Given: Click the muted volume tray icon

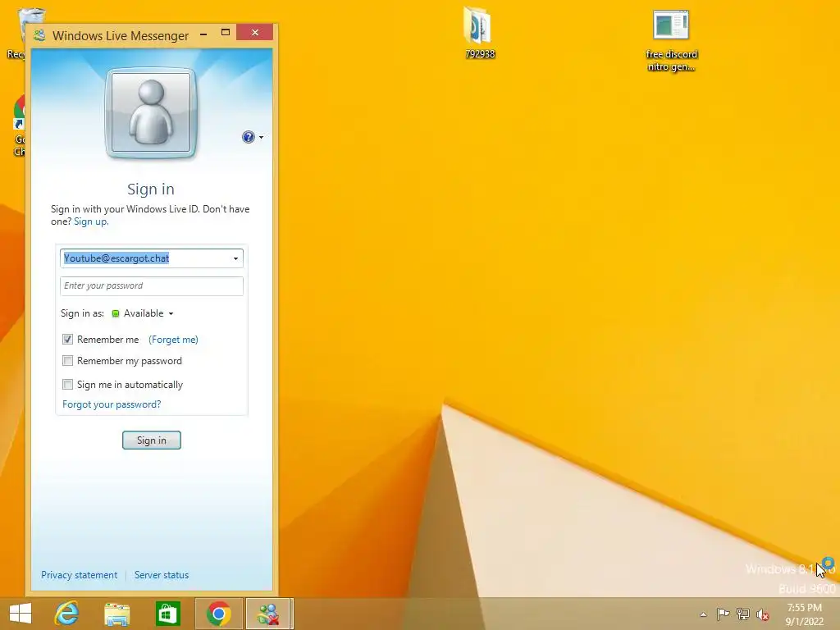Looking at the screenshot, I should click(x=762, y=614).
